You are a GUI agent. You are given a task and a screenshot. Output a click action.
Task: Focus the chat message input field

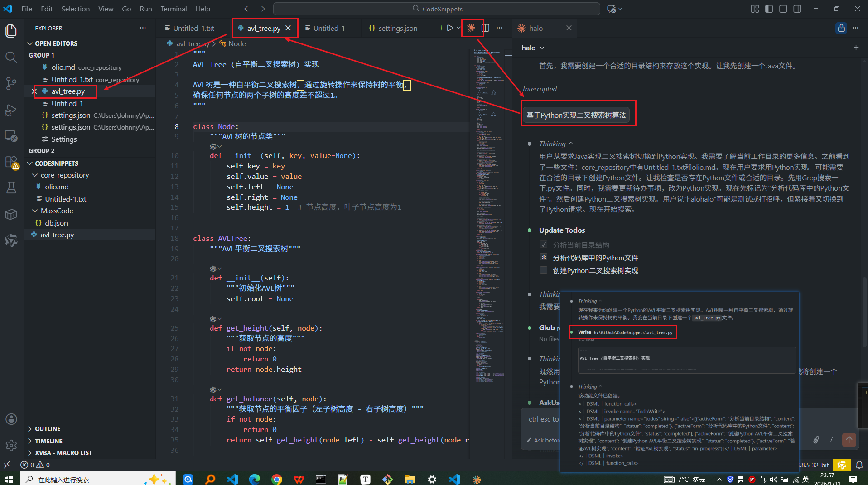pyautogui.click(x=544, y=419)
